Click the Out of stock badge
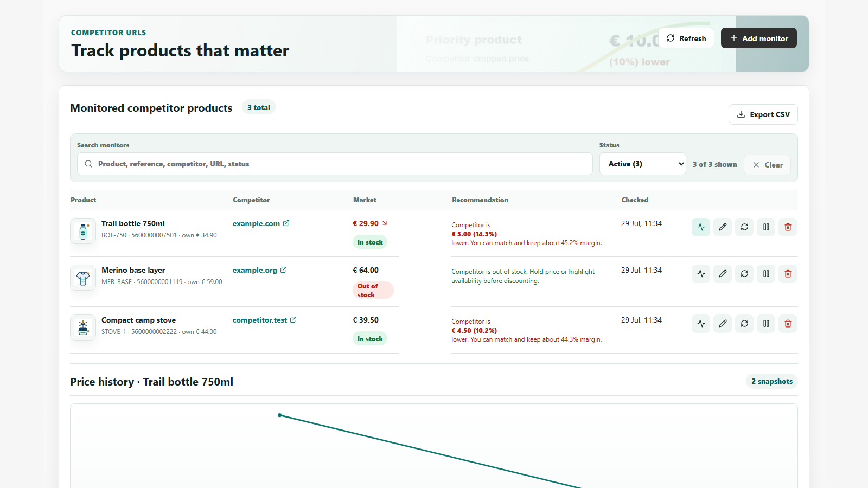Viewport: 868px width, 488px height. click(373, 290)
